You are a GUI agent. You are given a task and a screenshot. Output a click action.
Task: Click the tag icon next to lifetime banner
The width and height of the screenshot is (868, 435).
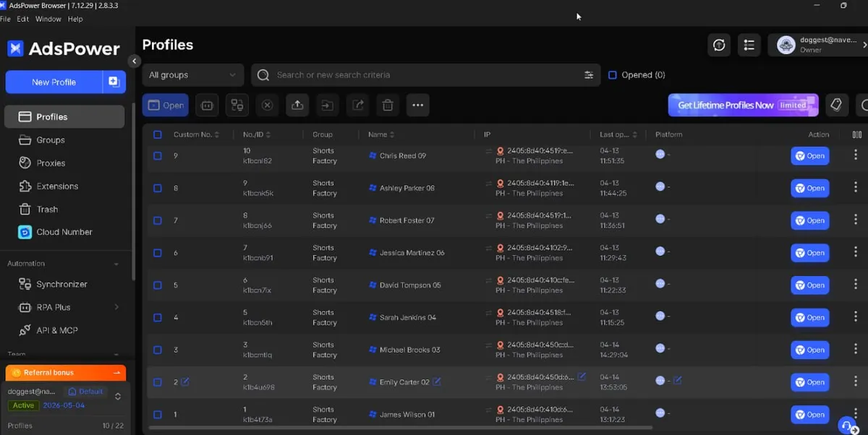click(x=836, y=105)
